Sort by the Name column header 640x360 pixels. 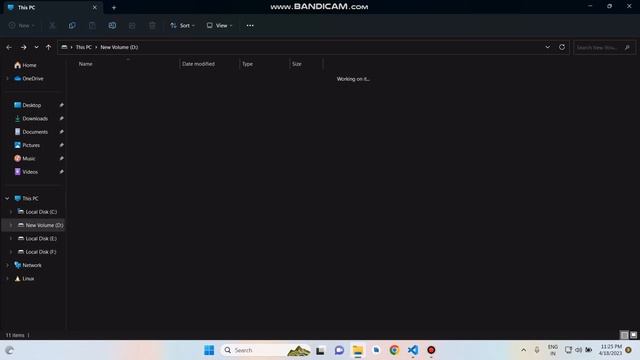pyautogui.click(x=85, y=64)
